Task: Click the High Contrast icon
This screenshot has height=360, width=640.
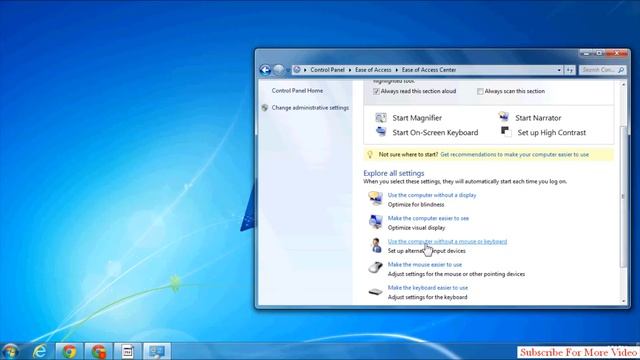Action: (505, 131)
